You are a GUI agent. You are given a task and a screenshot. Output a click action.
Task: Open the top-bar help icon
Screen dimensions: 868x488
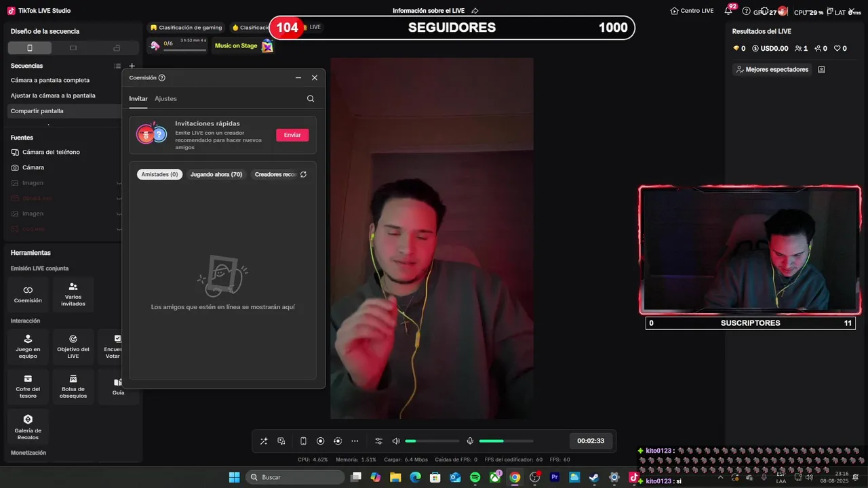coord(747,11)
